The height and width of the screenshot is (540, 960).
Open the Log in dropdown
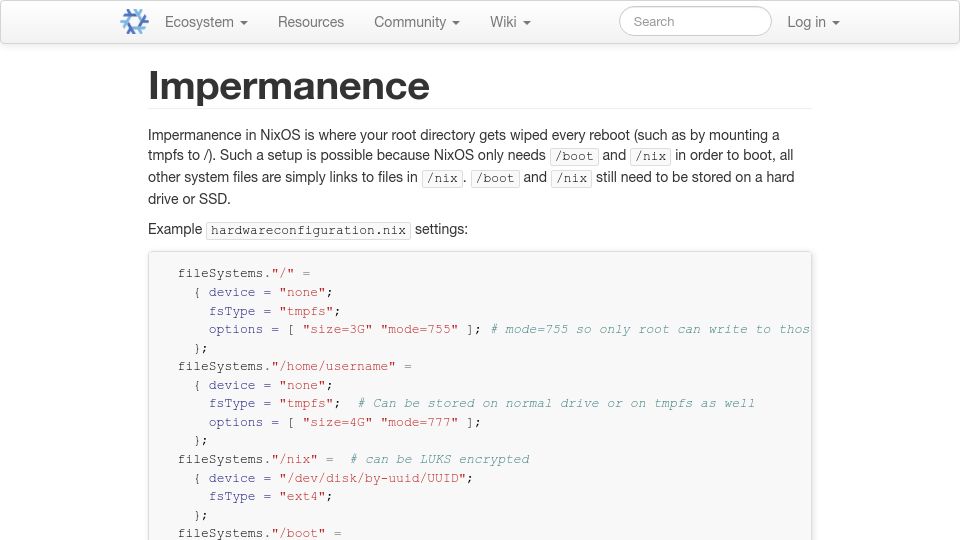[x=813, y=22]
